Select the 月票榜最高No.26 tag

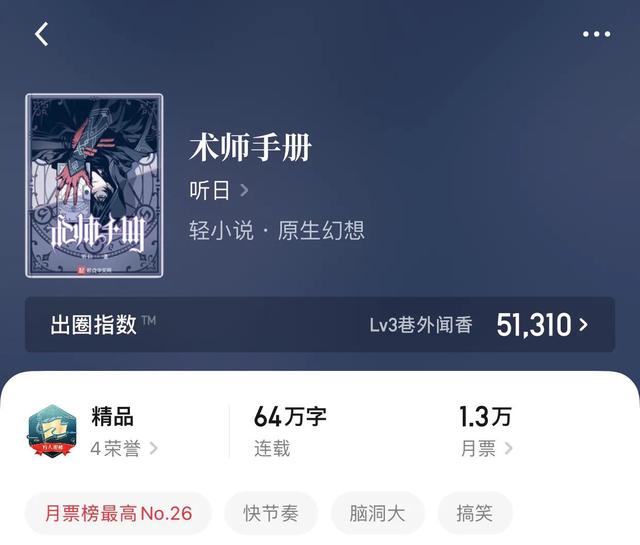tap(118, 513)
